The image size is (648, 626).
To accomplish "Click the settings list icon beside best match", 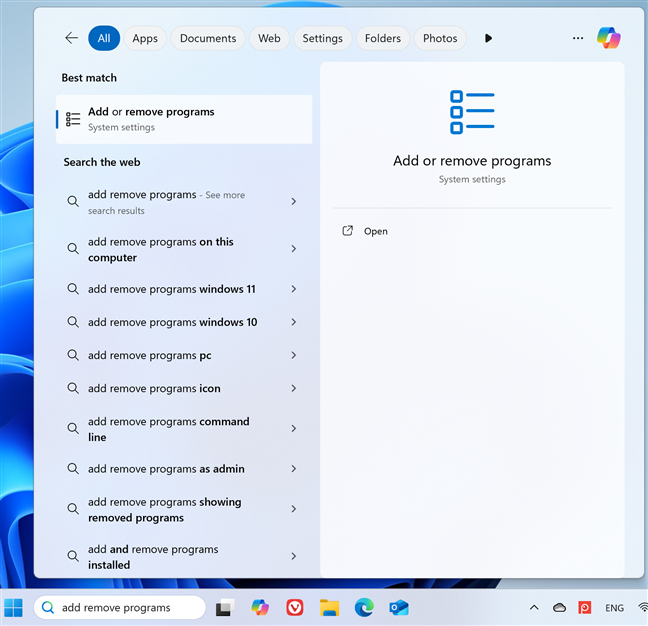I will click(x=73, y=119).
